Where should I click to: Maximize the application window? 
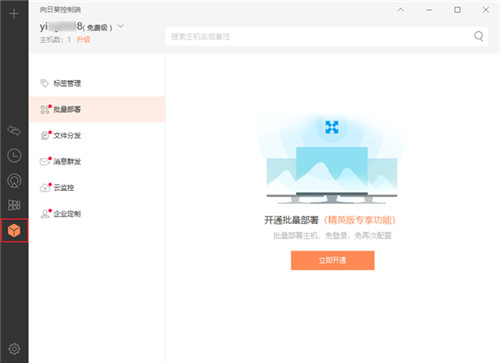[457, 10]
